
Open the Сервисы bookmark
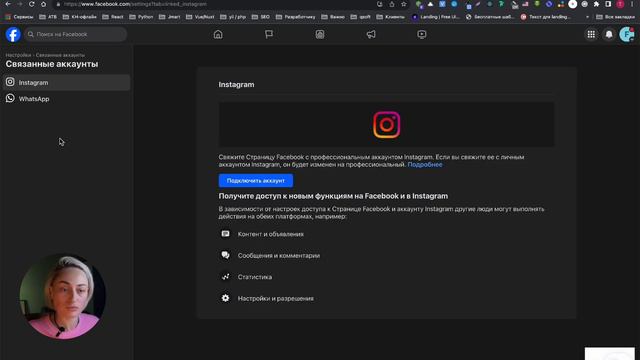(19, 17)
